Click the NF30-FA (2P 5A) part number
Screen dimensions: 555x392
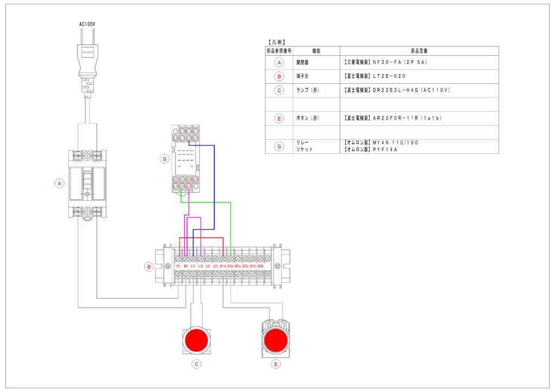(x=400, y=62)
